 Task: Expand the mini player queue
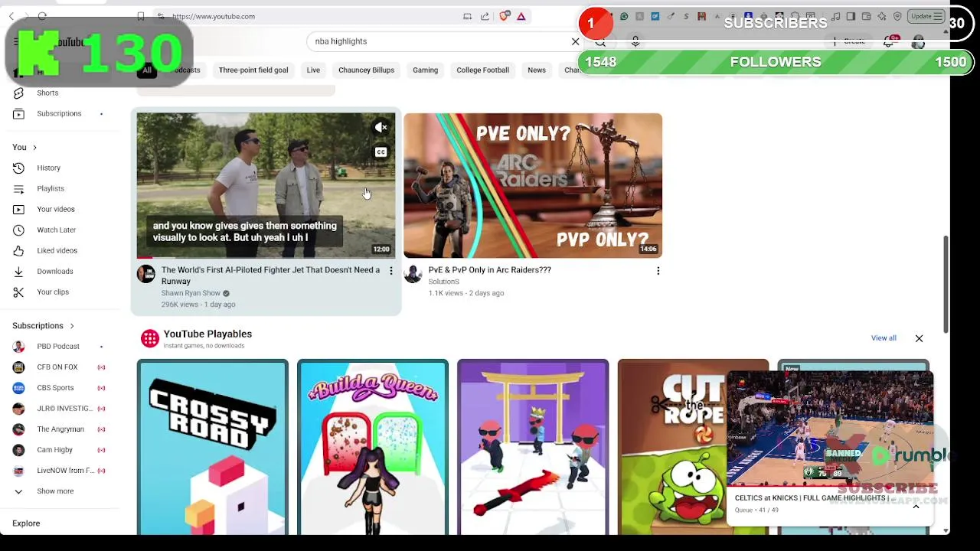(x=916, y=506)
